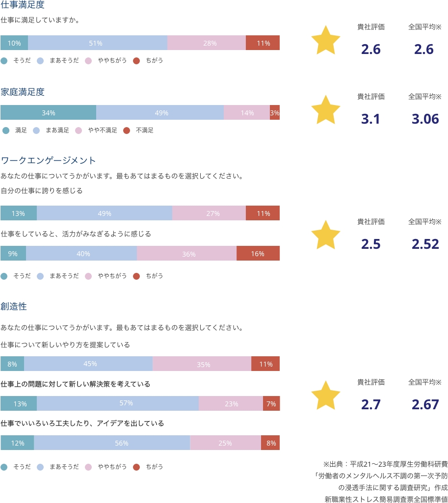
Task: Select the national average value 2.52
Action: click(425, 244)
